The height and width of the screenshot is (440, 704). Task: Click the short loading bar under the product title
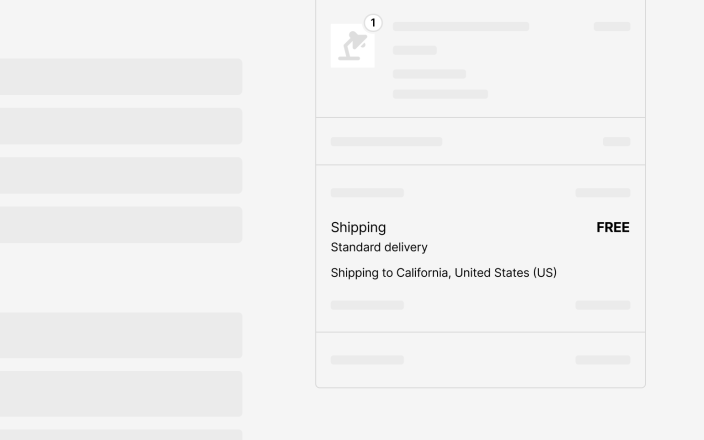click(414, 50)
